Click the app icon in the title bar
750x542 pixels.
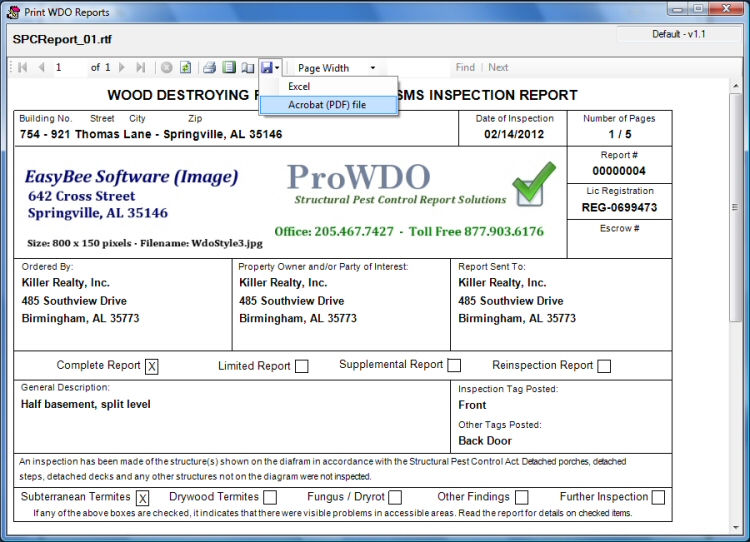(x=14, y=12)
